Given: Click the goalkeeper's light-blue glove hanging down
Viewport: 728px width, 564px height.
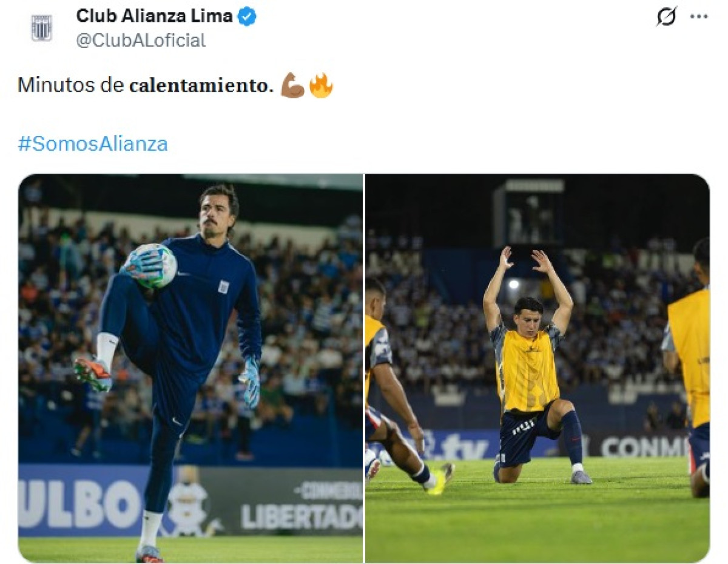Looking at the screenshot, I should point(250,381).
